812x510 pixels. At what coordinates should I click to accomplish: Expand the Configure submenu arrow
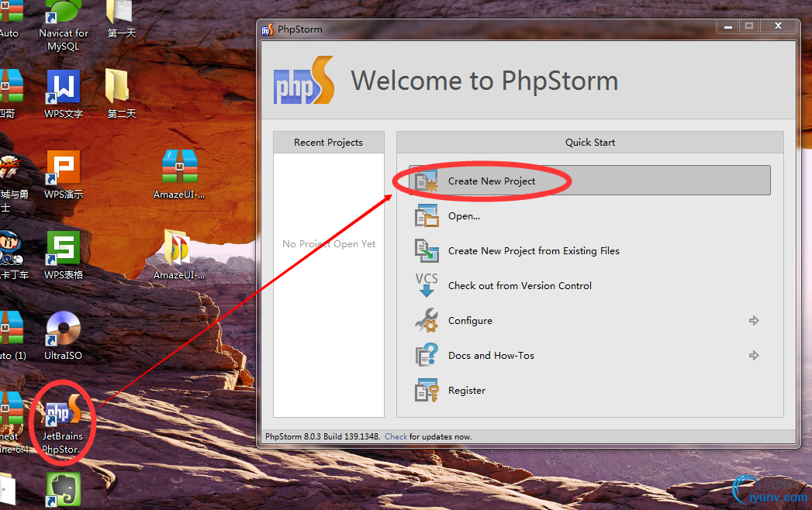tap(754, 321)
